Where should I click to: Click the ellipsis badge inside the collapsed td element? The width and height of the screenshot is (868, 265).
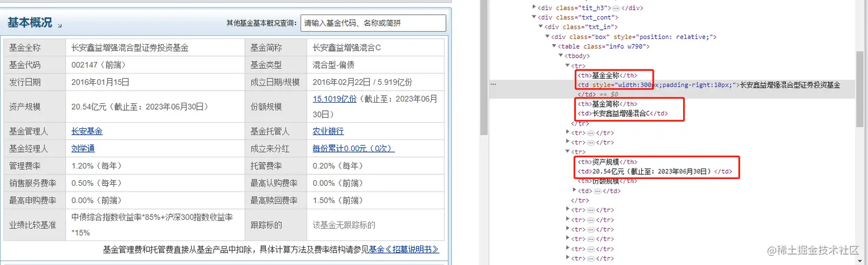tap(598, 190)
